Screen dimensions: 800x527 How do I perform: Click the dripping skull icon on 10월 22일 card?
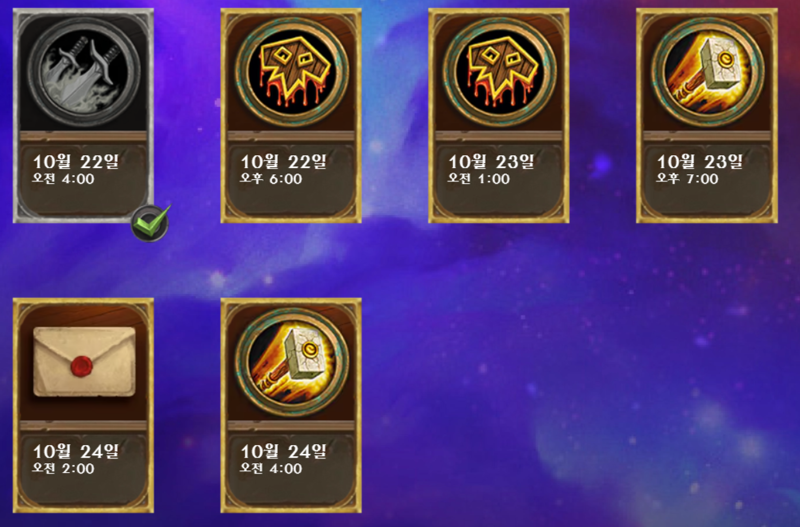coord(291,71)
